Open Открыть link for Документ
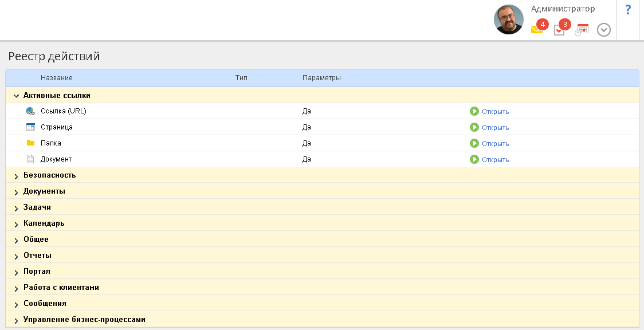 (496, 160)
